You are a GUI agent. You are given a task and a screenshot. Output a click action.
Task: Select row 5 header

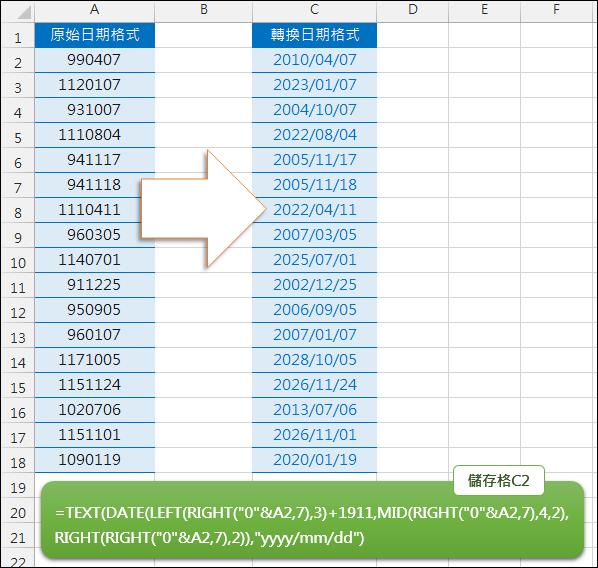[18, 135]
